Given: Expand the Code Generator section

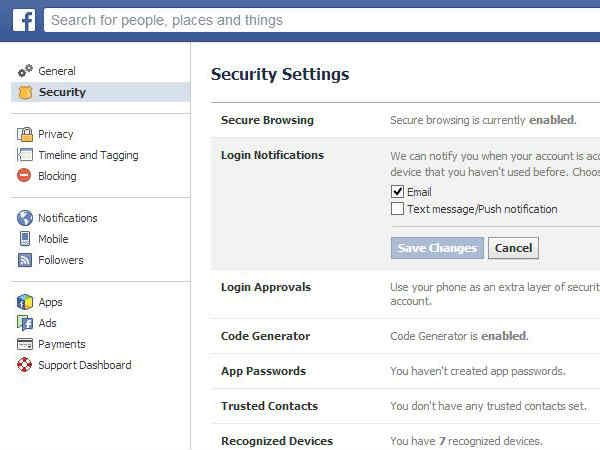Looking at the screenshot, I should tap(405, 336).
